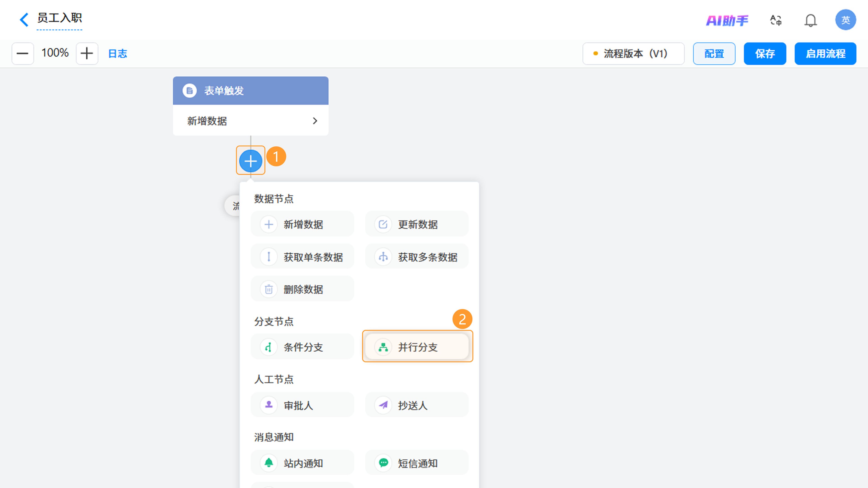This screenshot has height=488, width=868.
Task: Click the multi-record icon beside 获取多条数据
Action: coord(383,257)
